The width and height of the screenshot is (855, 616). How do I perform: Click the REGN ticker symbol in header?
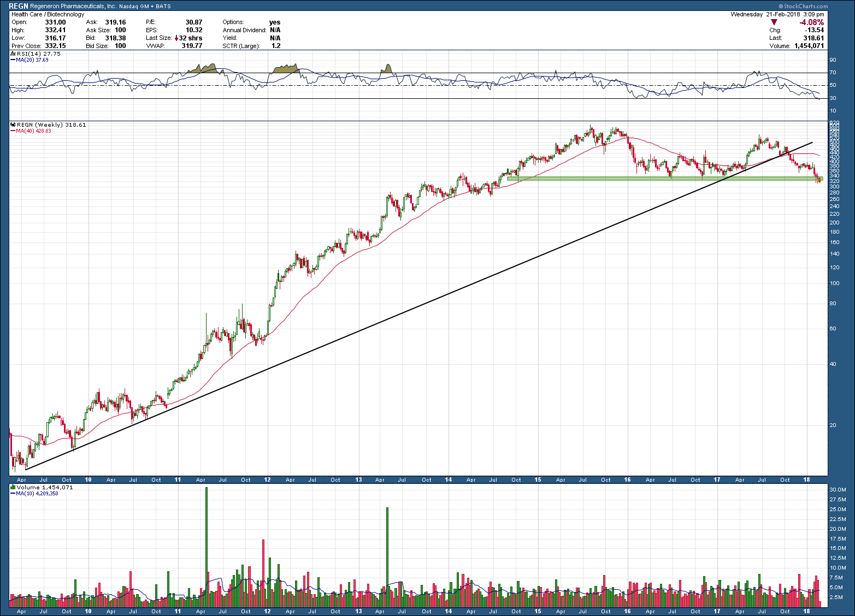(19, 6)
